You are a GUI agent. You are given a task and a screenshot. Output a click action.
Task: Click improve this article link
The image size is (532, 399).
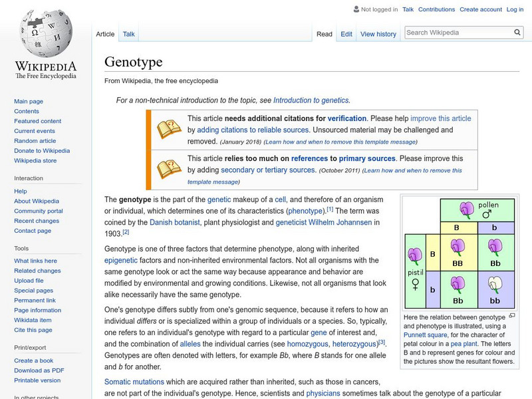click(x=441, y=118)
